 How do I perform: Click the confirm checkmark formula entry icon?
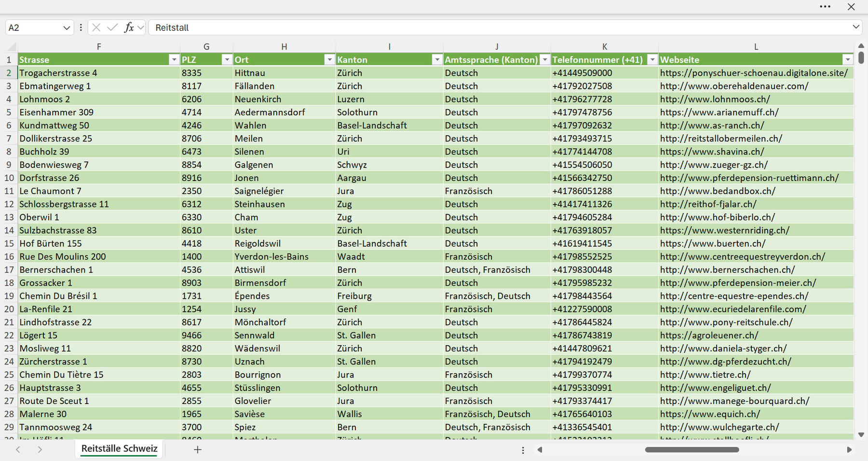click(x=112, y=28)
